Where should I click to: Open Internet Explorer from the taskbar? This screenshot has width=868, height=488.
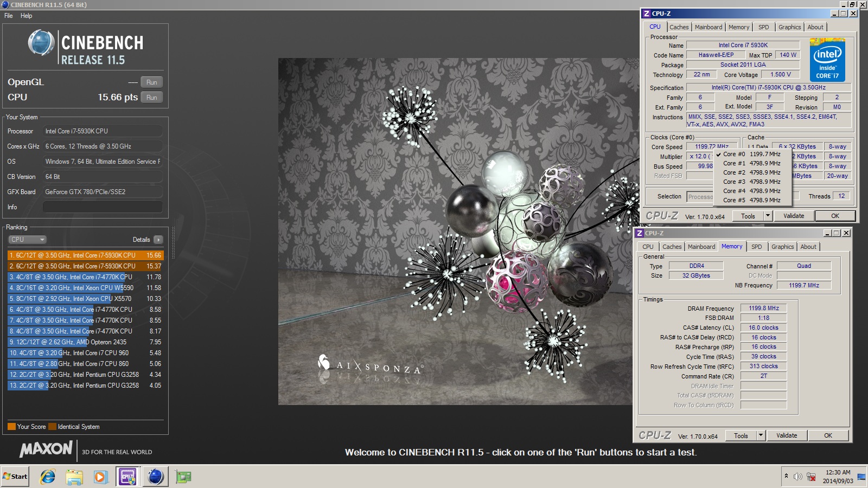click(x=48, y=477)
